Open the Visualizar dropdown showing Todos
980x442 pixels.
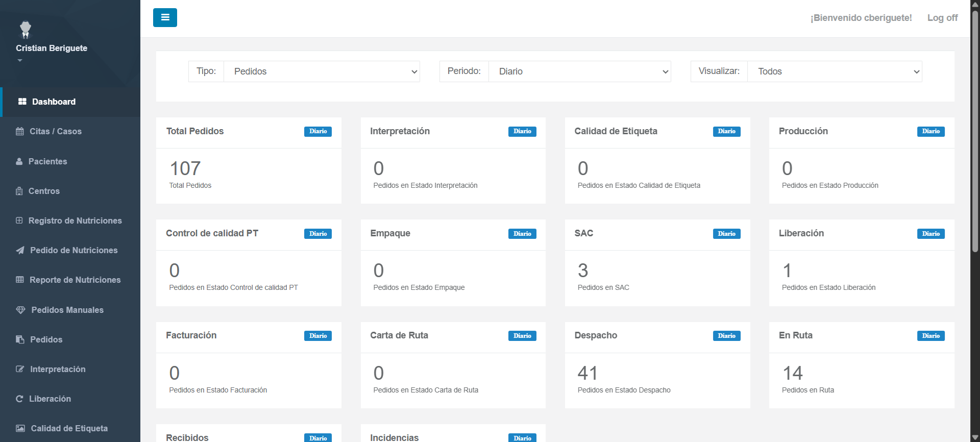pos(834,71)
